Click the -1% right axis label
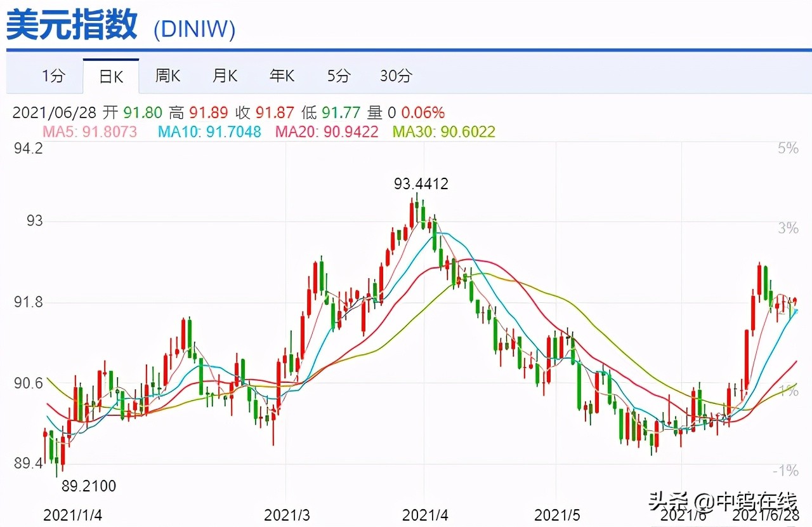This screenshot has height=527, width=812. tap(786, 470)
